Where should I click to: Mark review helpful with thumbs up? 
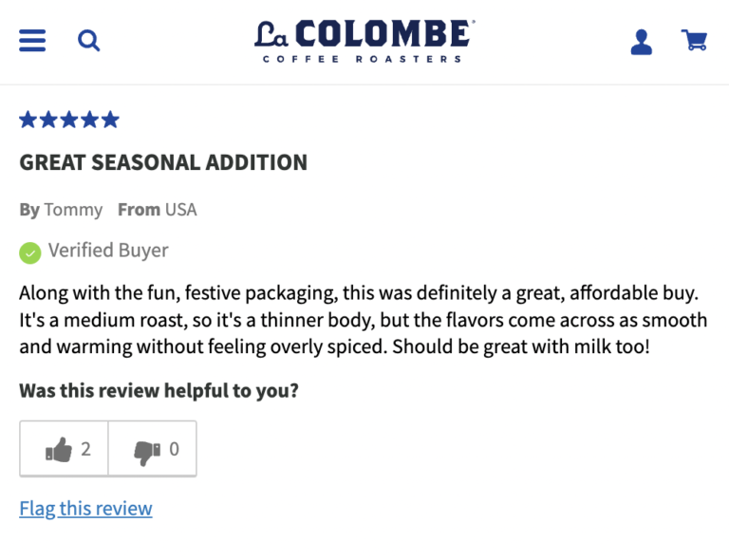point(65,449)
